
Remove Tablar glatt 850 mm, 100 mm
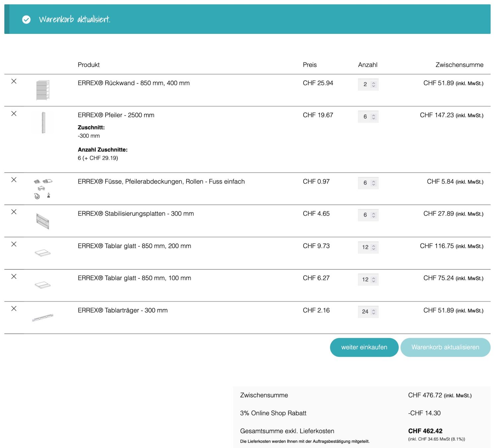pyautogui.click(x=14, y=276)
